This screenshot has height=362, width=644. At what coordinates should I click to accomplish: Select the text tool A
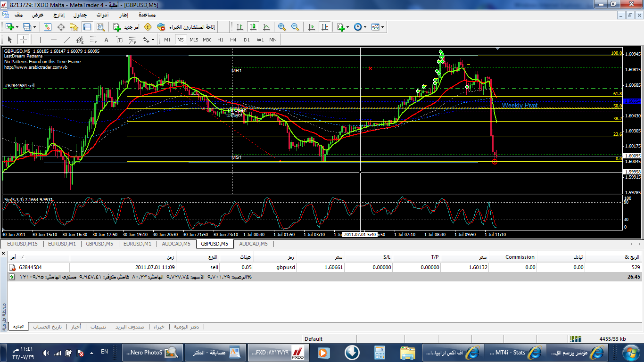click(x=106, y=40)
